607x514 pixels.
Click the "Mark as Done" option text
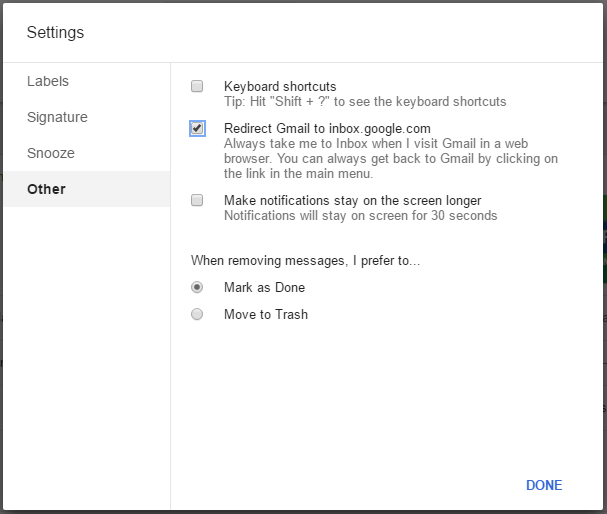[x=264, y=287]
